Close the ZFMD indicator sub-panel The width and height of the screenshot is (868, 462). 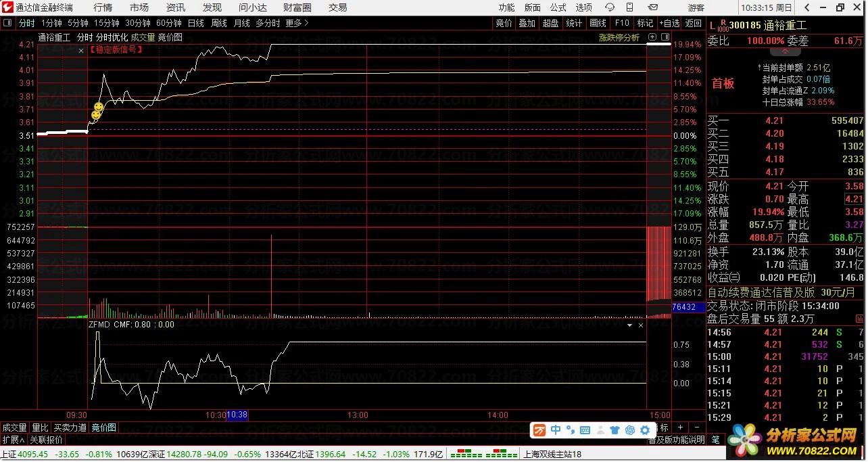coord(641,325)
